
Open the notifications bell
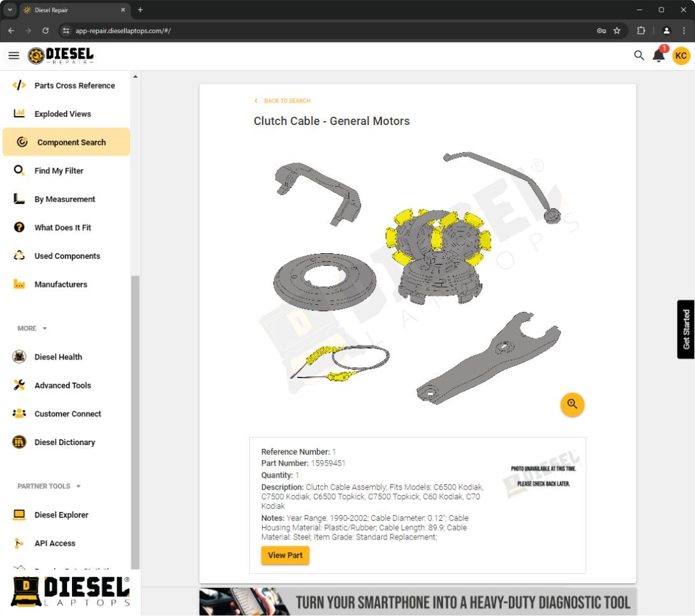click(x=659, y=55)
